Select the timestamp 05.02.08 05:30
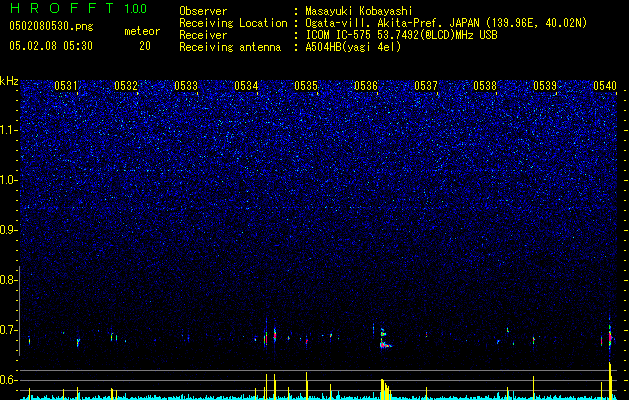 (x=51, y=46)
